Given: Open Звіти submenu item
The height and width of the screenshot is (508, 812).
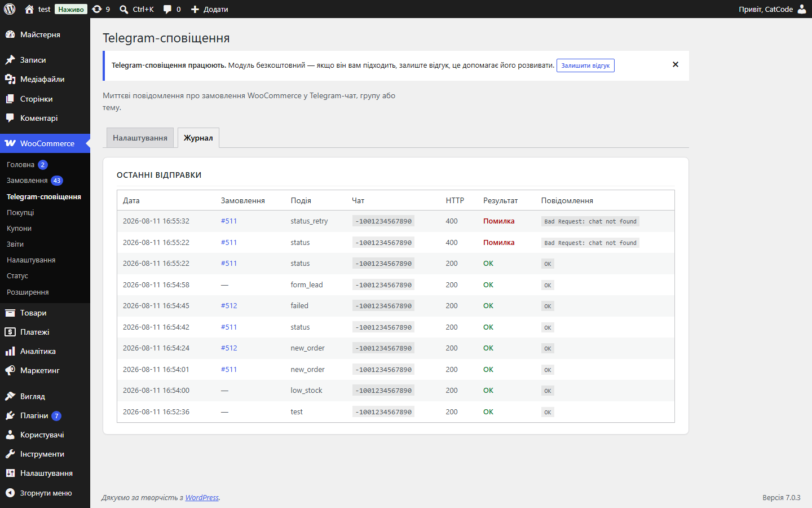Looking at the screenshot, I should point(15,244).
